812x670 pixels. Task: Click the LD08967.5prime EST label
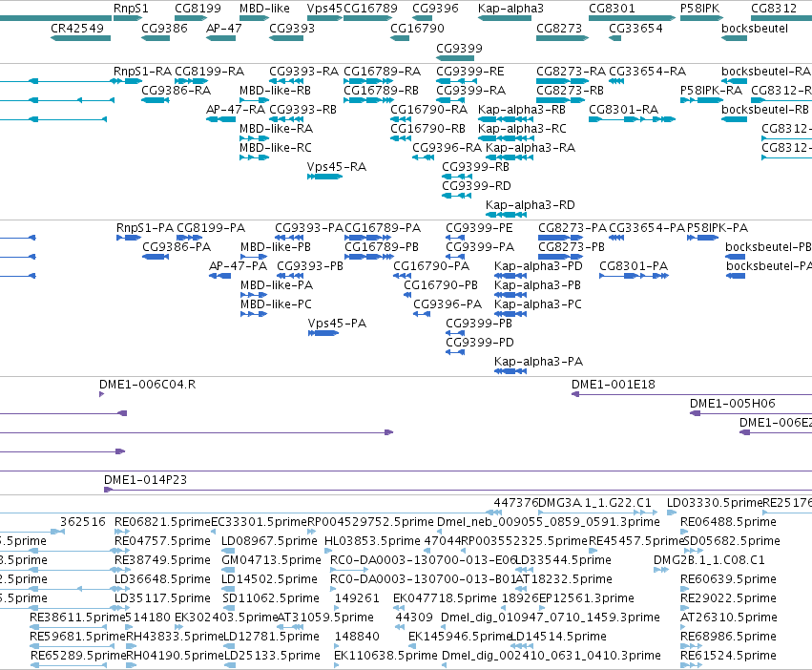point(269,541)
